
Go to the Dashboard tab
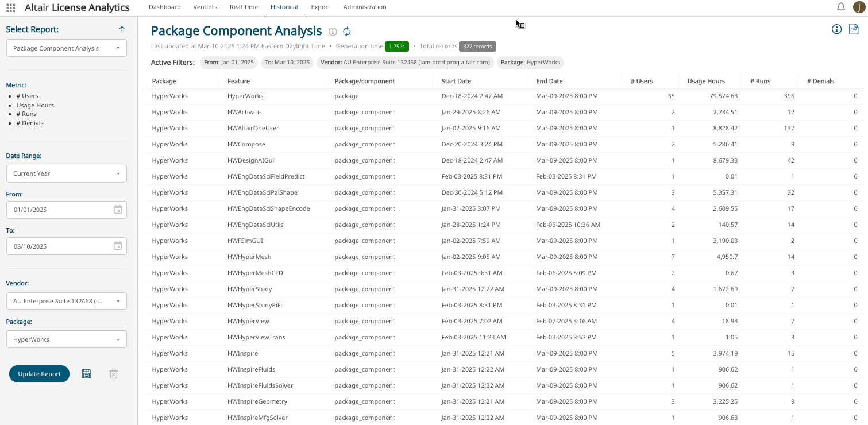click(x=165, y=7)
